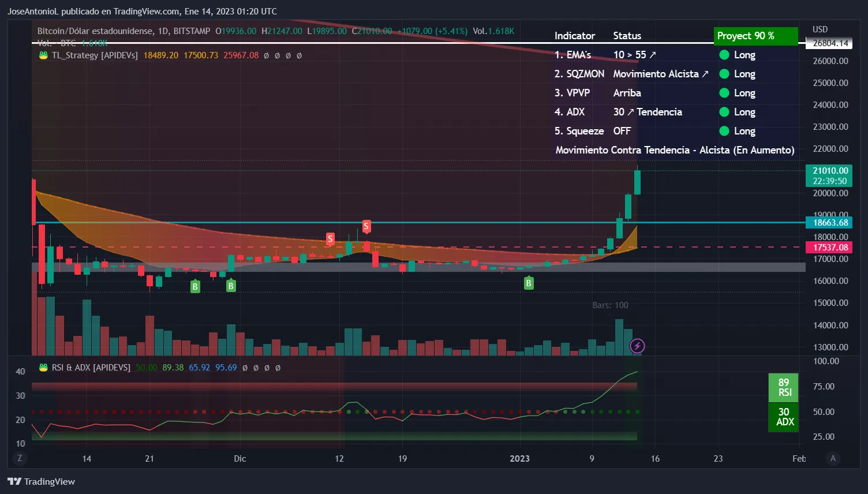Select the TL_Strategy [APIDEVS] legend entry
868x494 pixels.
tap(96, 55)
